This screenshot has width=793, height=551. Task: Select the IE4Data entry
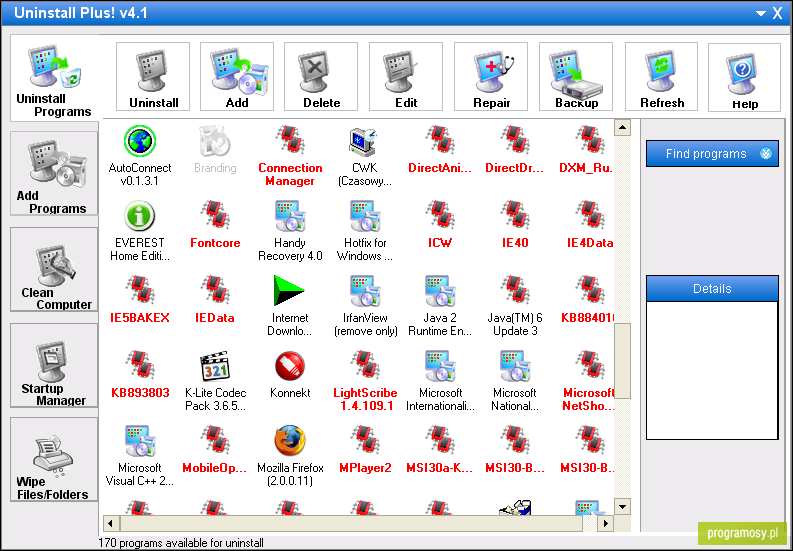click(x=589, y=225)
